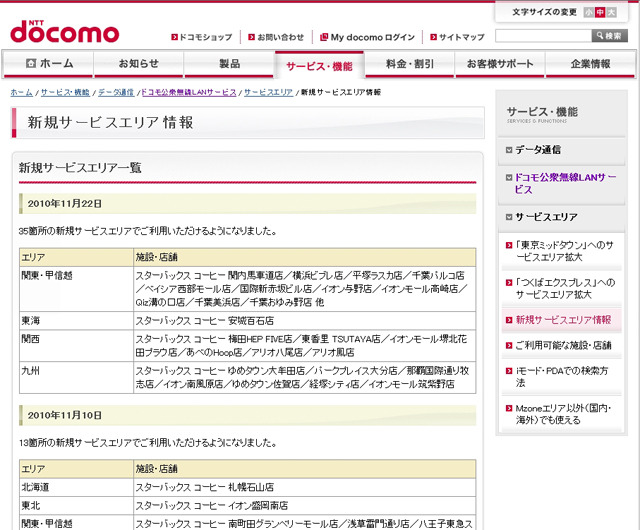Open 新規サービスエリア情報 sidebar link
Screen dimensions: 640x530
pos(563,320)
